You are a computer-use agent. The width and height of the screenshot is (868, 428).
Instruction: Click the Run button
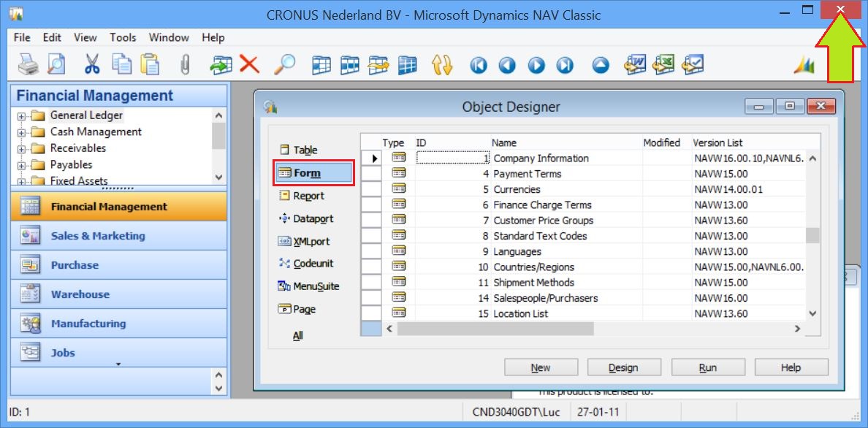[708, 367]
